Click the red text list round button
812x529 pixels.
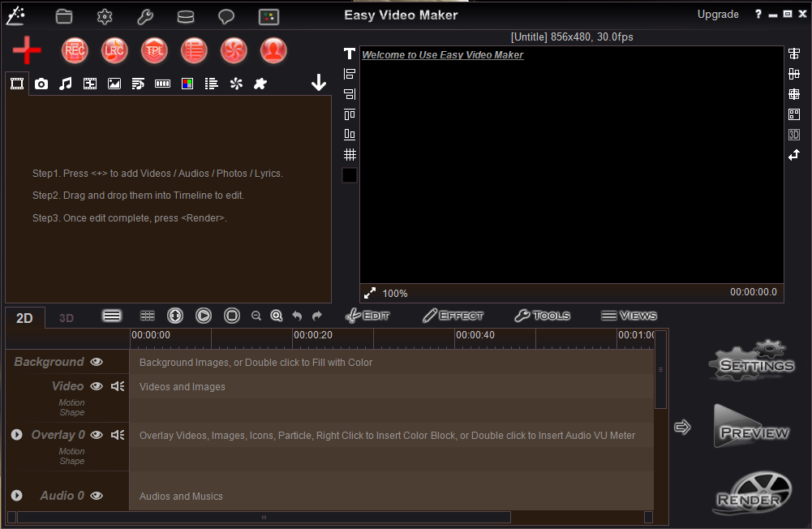(194, 50)
